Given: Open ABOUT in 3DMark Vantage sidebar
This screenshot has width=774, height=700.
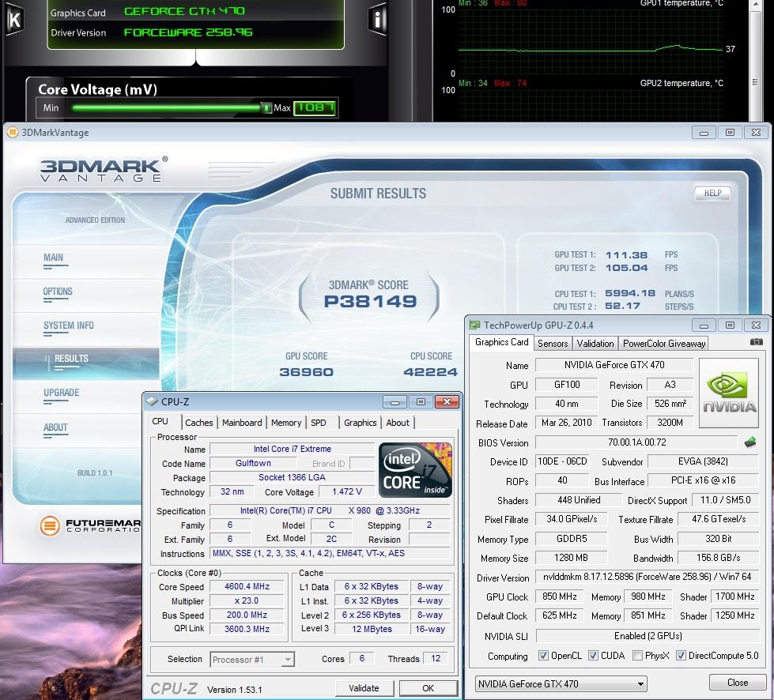Looking at the screenshot, I should (x=55, y=427).
